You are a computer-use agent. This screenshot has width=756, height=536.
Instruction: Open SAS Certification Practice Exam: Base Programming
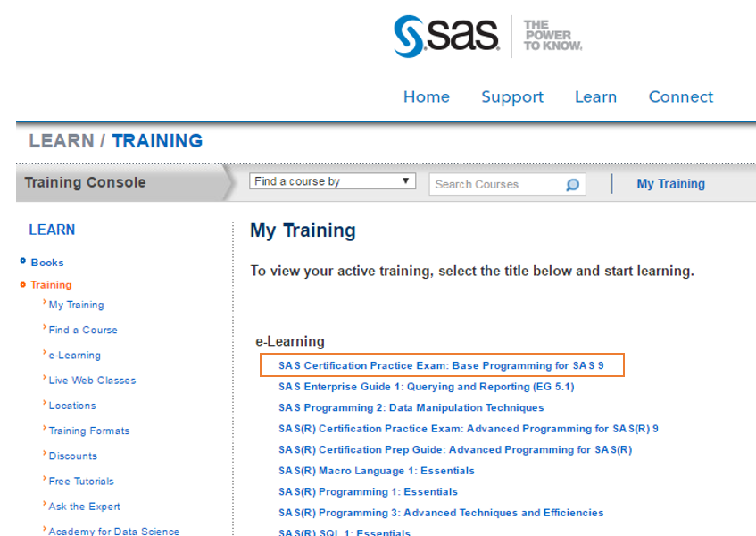pyautogui.click(x=441, y=365)
